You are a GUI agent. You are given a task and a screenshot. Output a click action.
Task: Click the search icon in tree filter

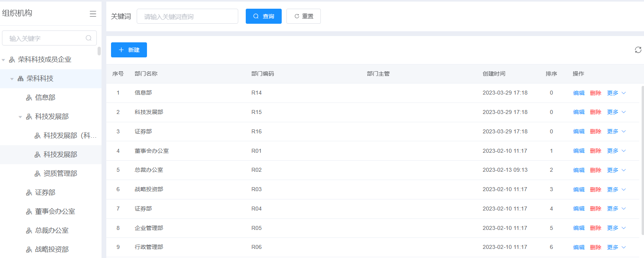[x=89, y=38]
